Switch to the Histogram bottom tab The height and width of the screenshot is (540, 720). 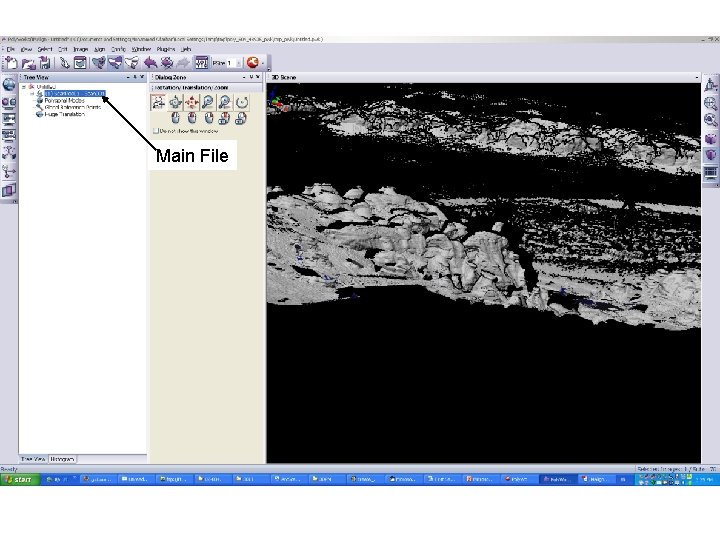tap(62, 459)
